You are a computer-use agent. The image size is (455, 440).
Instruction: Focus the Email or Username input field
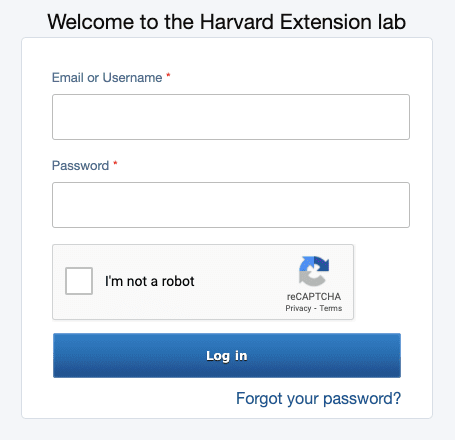point(231,117)
